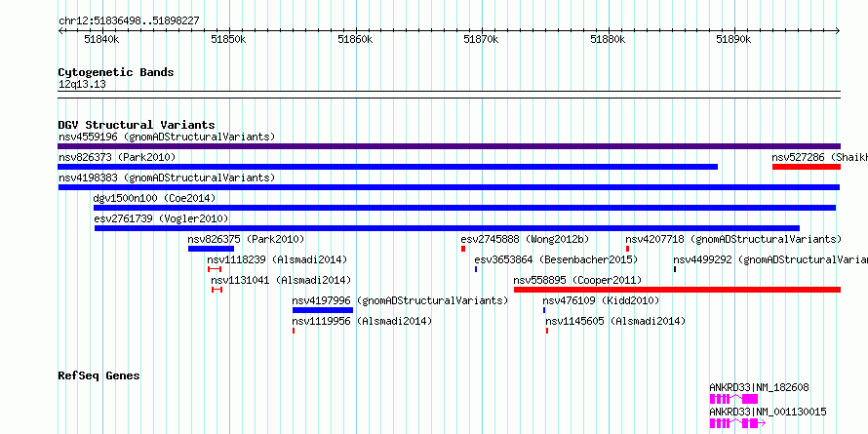Viewport: 868px width, 434px height.
Task: Click the small red esv2745888 marker
Action: [x=463, y=249]
